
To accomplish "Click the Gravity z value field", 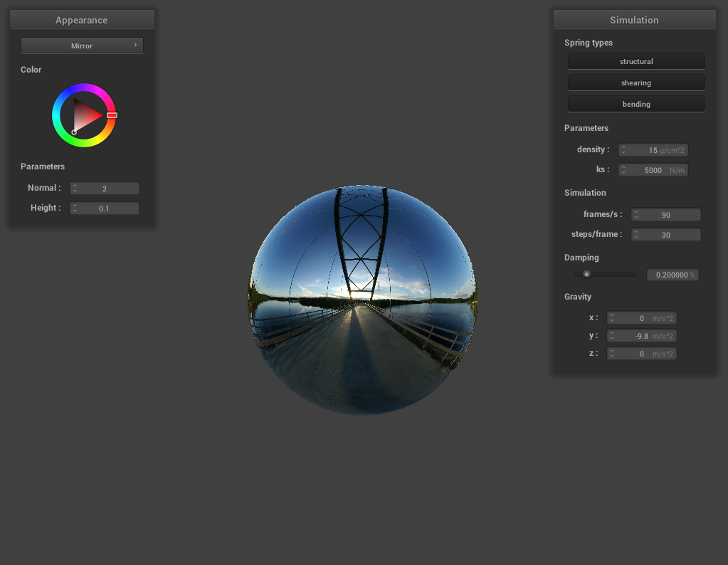I will pyautogui.click(x=642, y=353).
